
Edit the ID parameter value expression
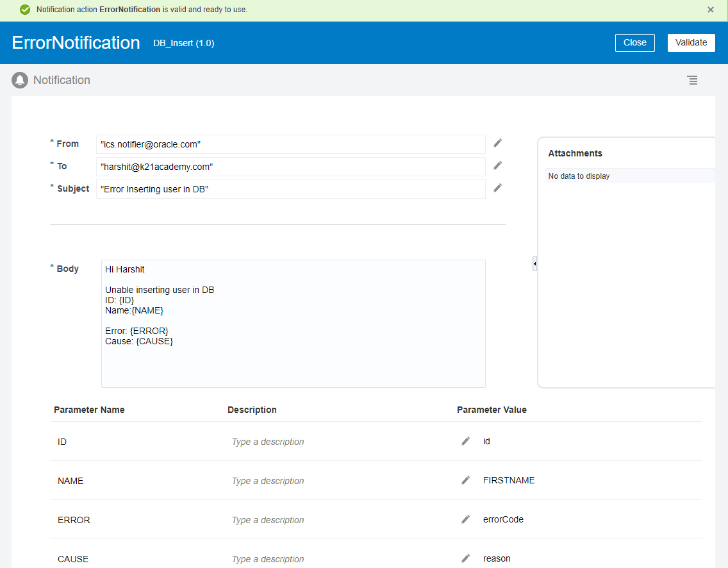(x=465, y=441)
